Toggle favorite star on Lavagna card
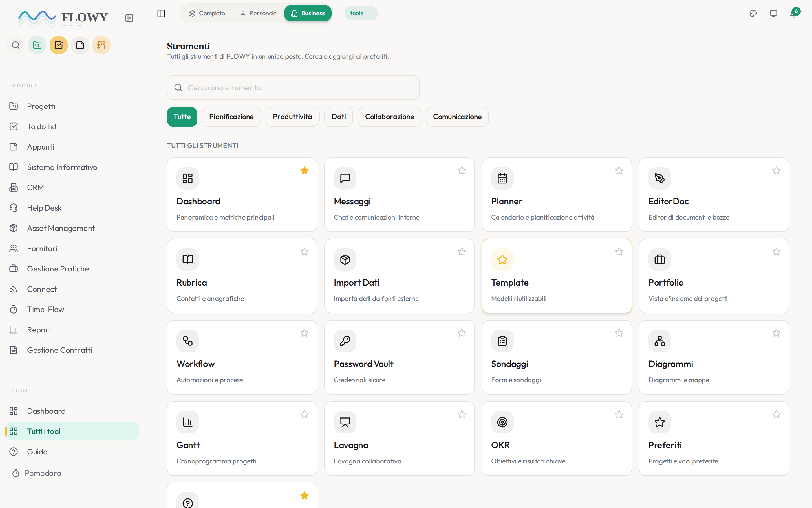Screen dimensions: 812x508 [462, 414]
